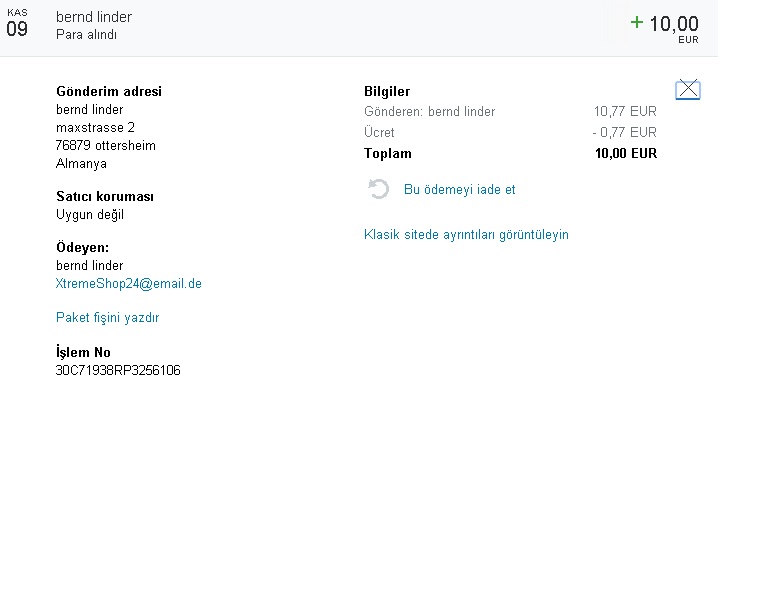Click the 'Satıcı koruması' heading
Viewport: 768px width, 614px height.
105,197
